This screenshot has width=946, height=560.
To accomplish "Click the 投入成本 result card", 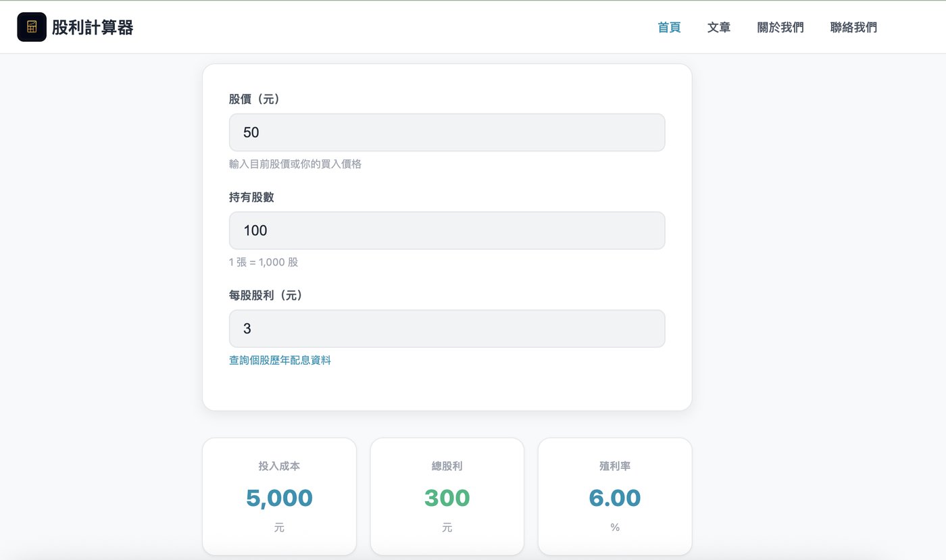I will 279,497.
